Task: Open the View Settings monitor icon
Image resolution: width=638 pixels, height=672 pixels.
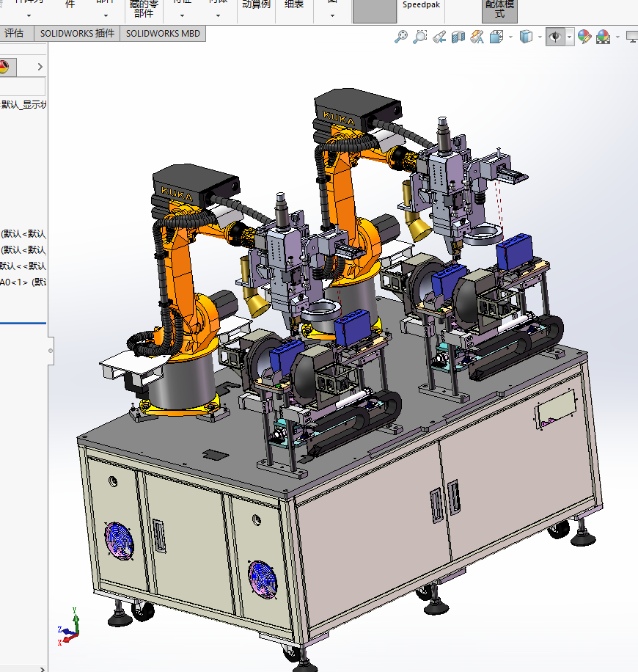Action: pos(632,37)
